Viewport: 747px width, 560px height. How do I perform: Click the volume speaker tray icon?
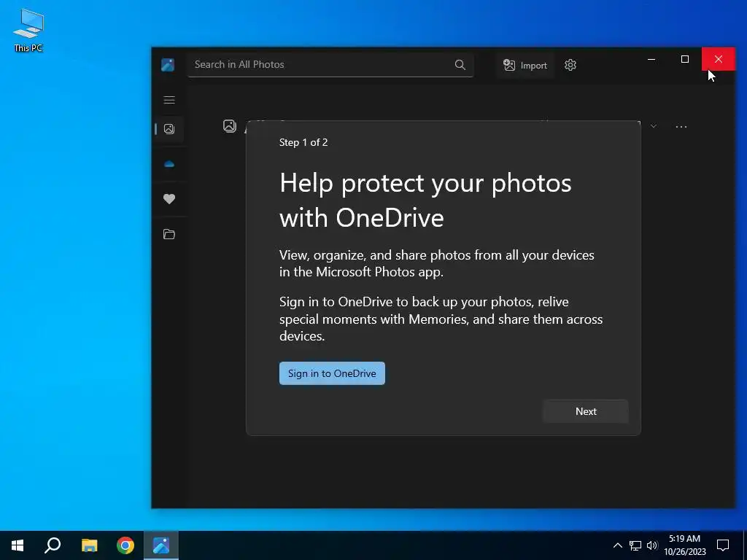click(x=652, y=545)
